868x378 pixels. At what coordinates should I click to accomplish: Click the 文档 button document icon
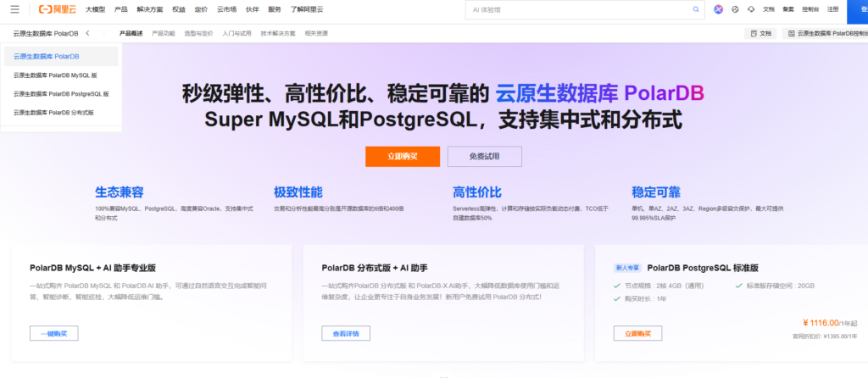[754, 33]
